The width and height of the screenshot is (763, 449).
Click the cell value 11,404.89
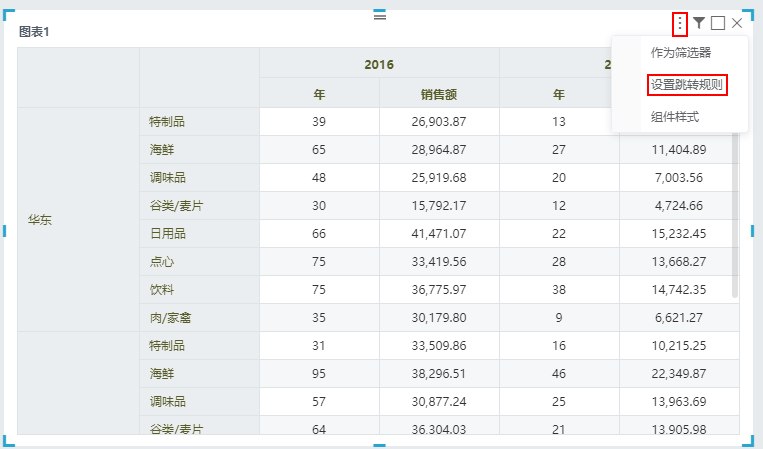[679, 150]
